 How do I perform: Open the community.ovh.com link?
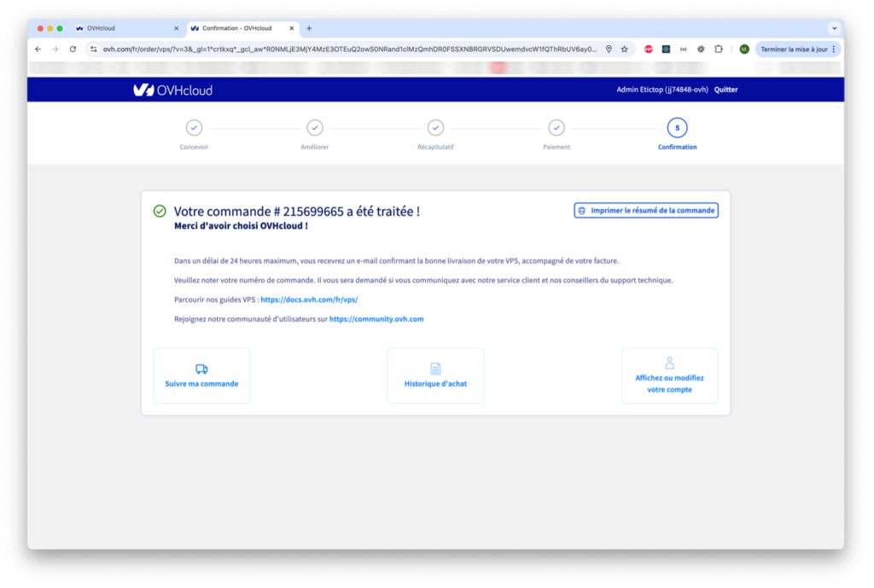(x=376, y=319)
